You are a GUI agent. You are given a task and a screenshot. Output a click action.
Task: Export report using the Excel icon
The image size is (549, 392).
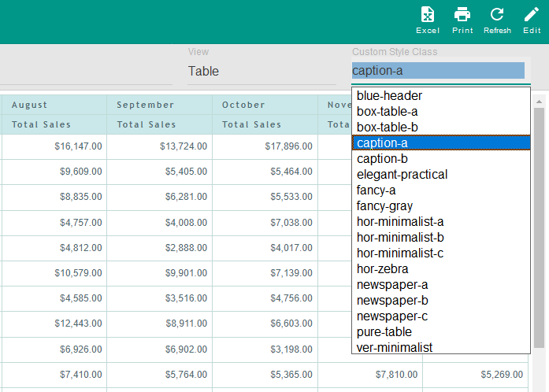tap(428, 20)
